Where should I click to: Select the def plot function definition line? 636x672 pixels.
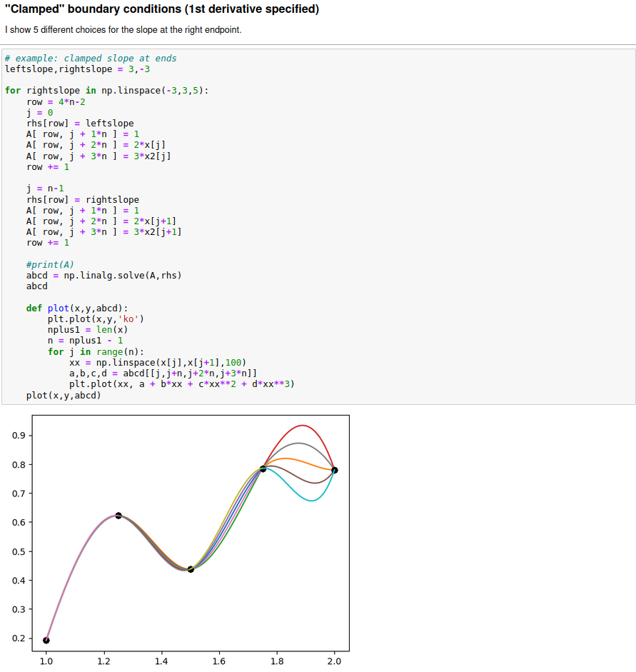(x=70, y=308)
